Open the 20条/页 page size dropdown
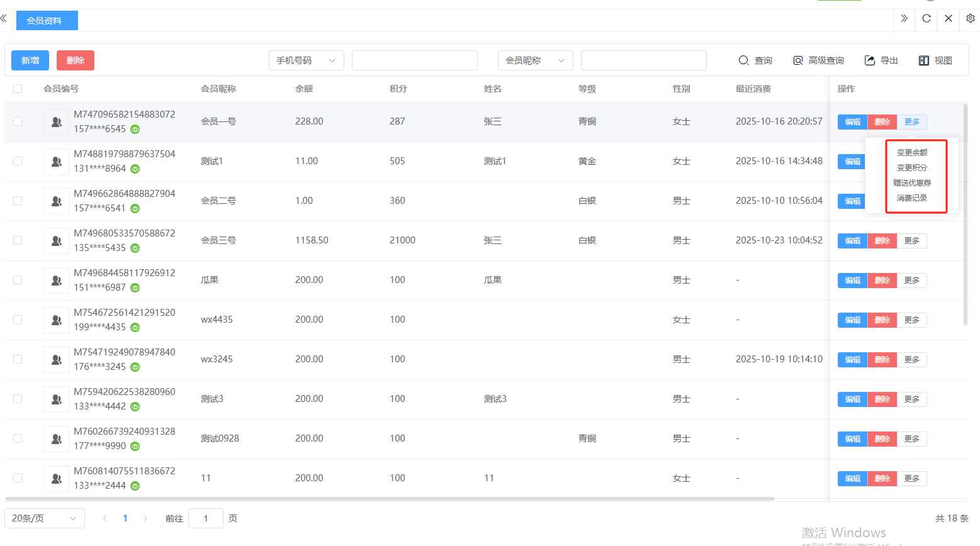The image size is (980, 546). tap(44, 518)
